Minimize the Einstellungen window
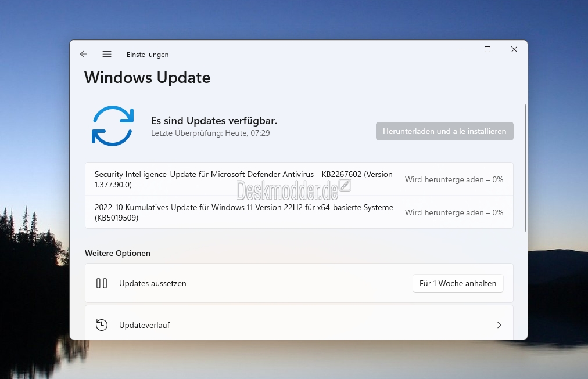 click(461, 49)
